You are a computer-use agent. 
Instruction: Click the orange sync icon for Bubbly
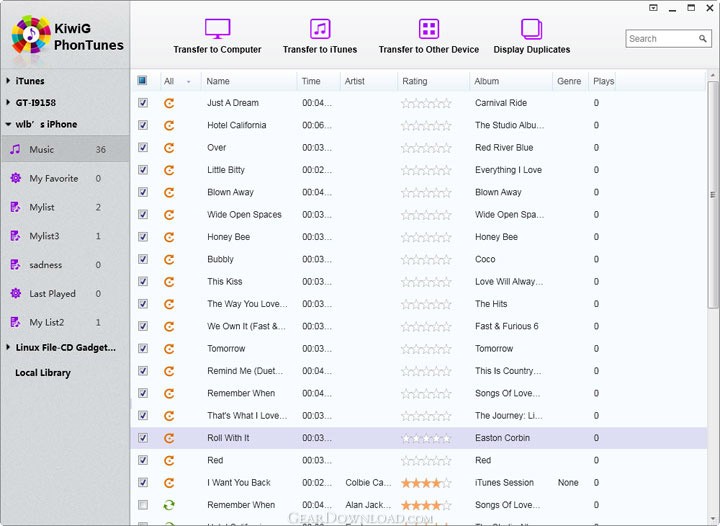click(x=169, y=259)
